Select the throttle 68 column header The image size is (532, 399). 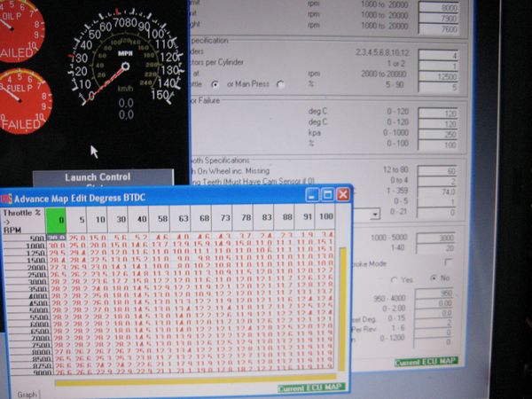(x=201, y=218)
